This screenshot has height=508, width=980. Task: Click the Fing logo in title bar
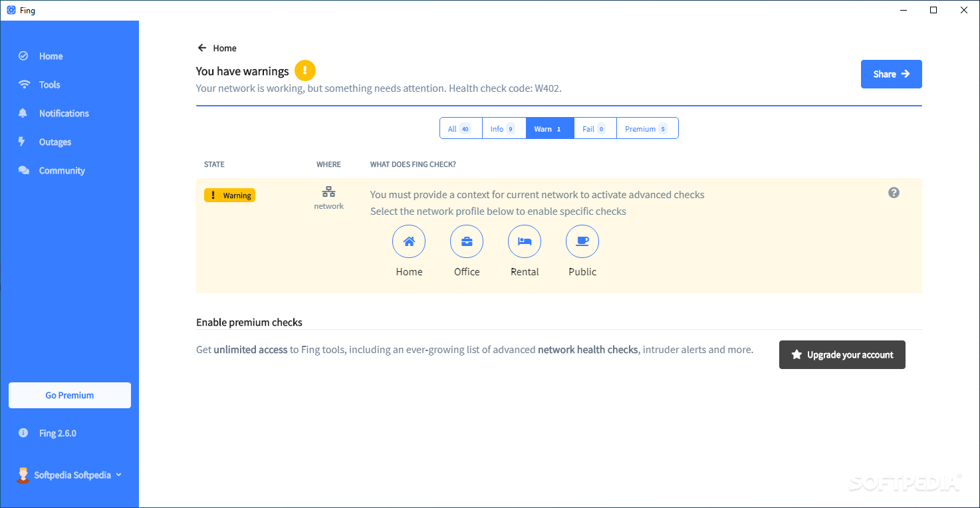point(11,10)
